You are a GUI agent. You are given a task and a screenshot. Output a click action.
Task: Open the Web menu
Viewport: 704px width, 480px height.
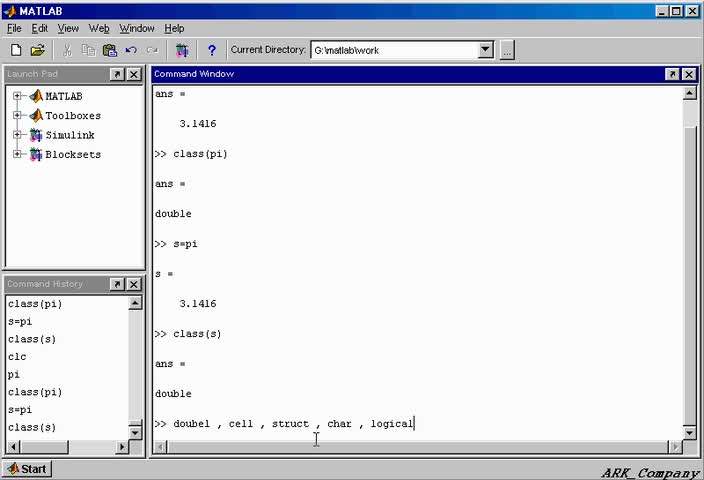tap(99, 29)
